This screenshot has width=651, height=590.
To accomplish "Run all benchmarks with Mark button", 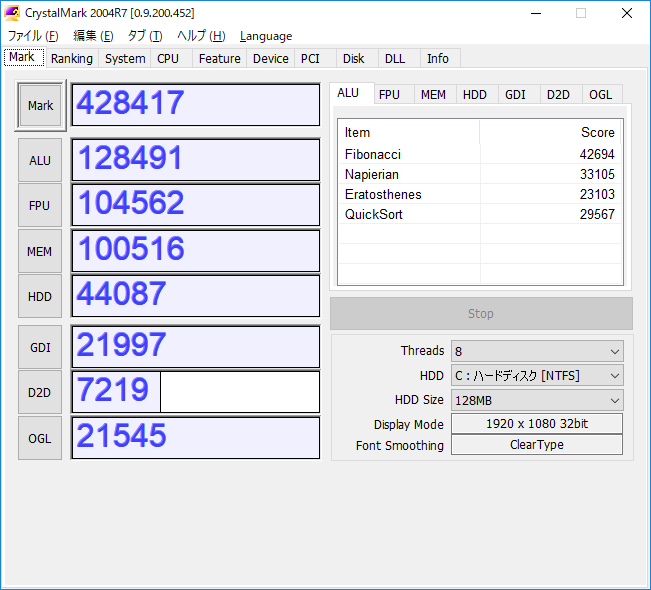I will [x=40, y=105].
